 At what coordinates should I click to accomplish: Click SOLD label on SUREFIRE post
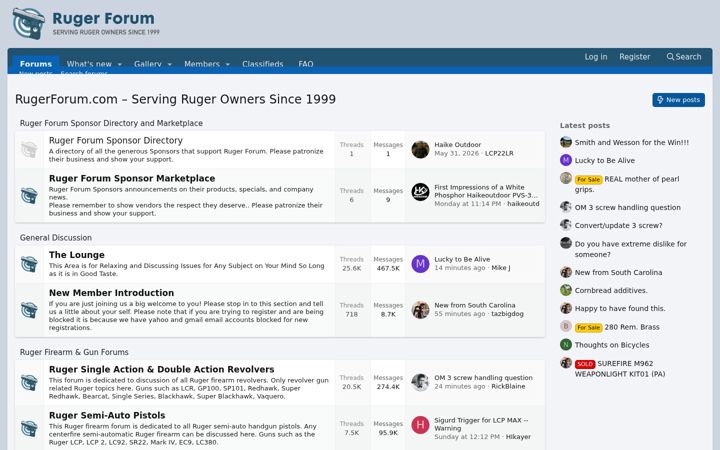click(x=585, y=364)
